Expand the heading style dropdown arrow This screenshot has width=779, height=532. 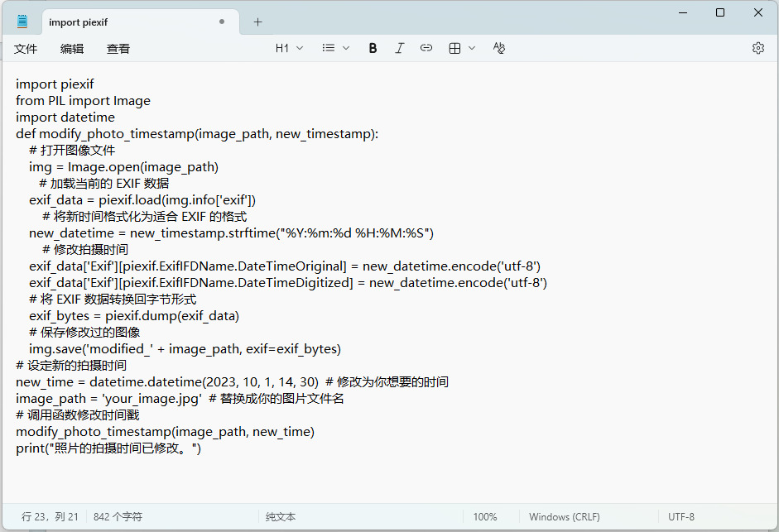click(x=300, y=48)
